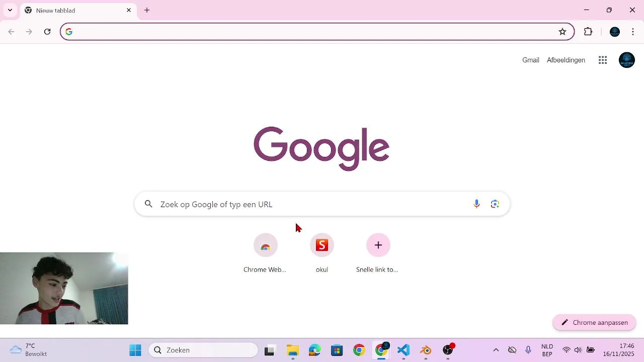Open the first Chrome taskbar icon
Screen dimensions: 644x362
click(x=359, y=350)
